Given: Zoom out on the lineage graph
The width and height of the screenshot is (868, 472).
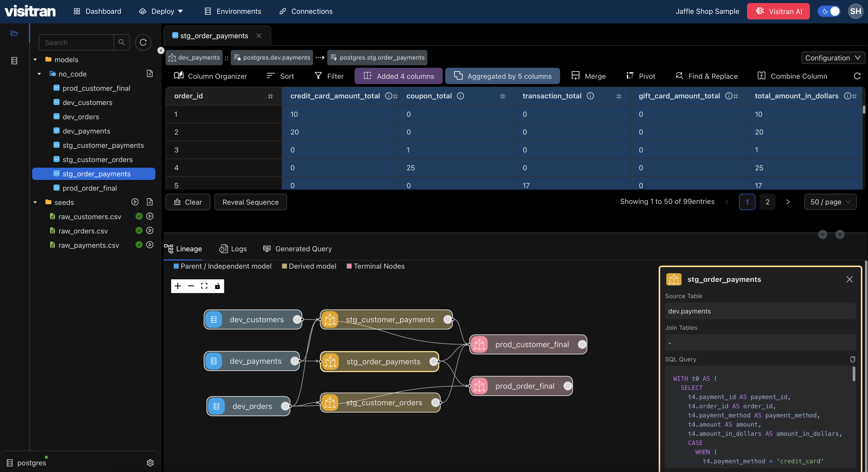Looking at the screenshot, I should (x=191, y=286).
